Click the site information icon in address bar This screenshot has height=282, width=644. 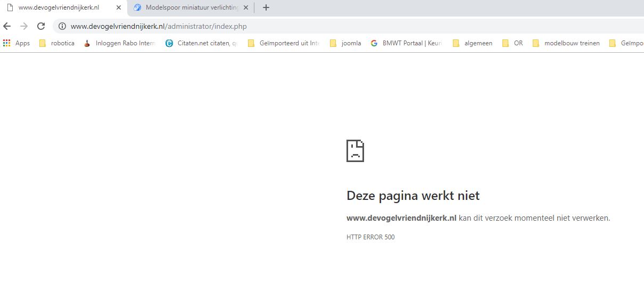tap(62, 26)
